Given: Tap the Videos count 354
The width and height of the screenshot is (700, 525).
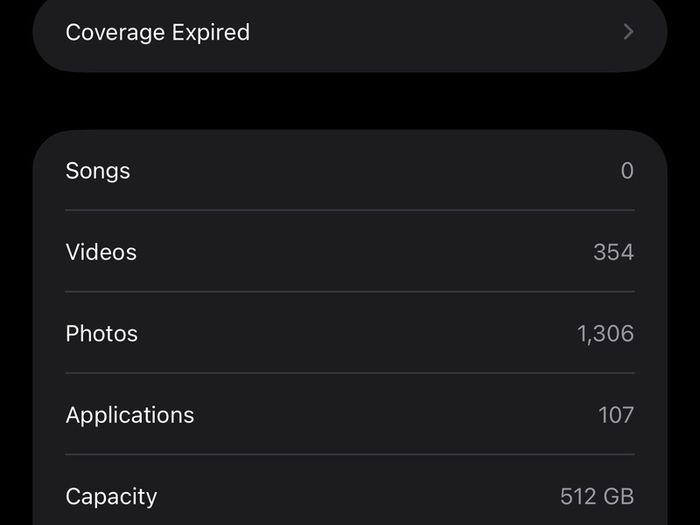Looking at the screenshot, I should coord(613,252).
